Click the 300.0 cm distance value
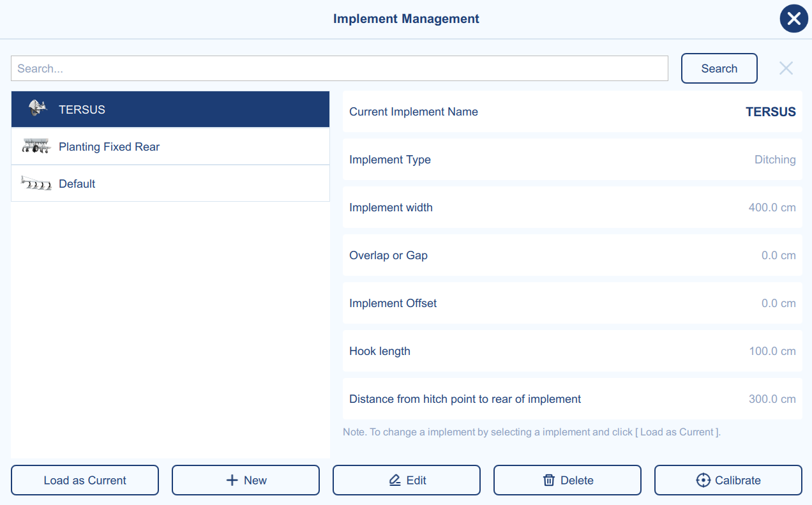 click(x=772, y=399)
